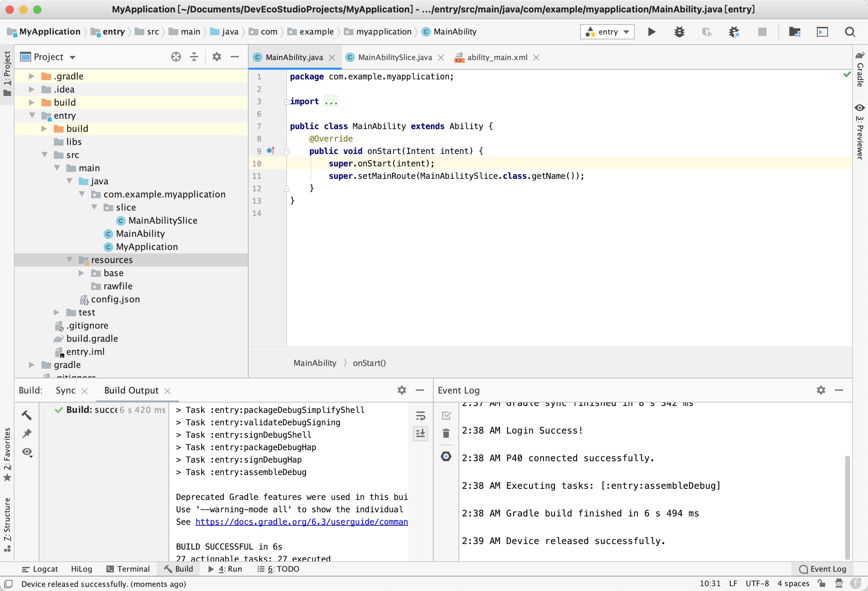Expand the 'resources' folder in project tree
Viewport: 868px width, 591px height.
70,260
